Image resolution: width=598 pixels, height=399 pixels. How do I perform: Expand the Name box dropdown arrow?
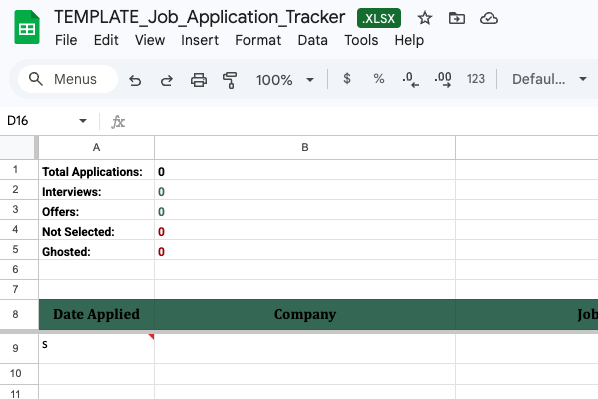[x=83, y=121]
